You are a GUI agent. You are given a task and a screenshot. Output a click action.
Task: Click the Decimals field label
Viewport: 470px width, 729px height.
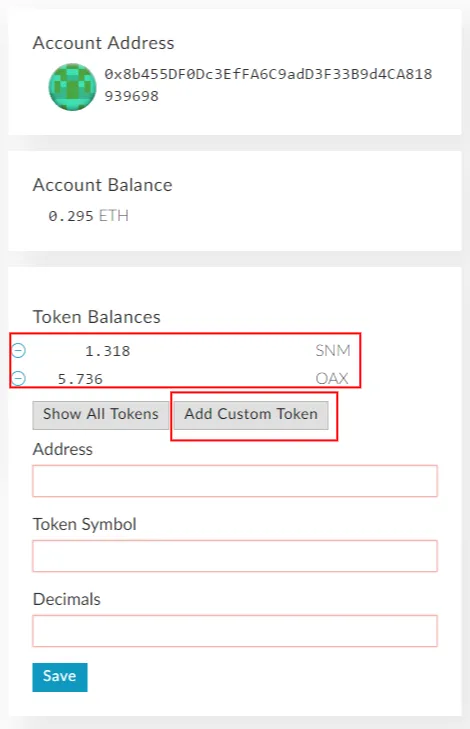point(66,599)
